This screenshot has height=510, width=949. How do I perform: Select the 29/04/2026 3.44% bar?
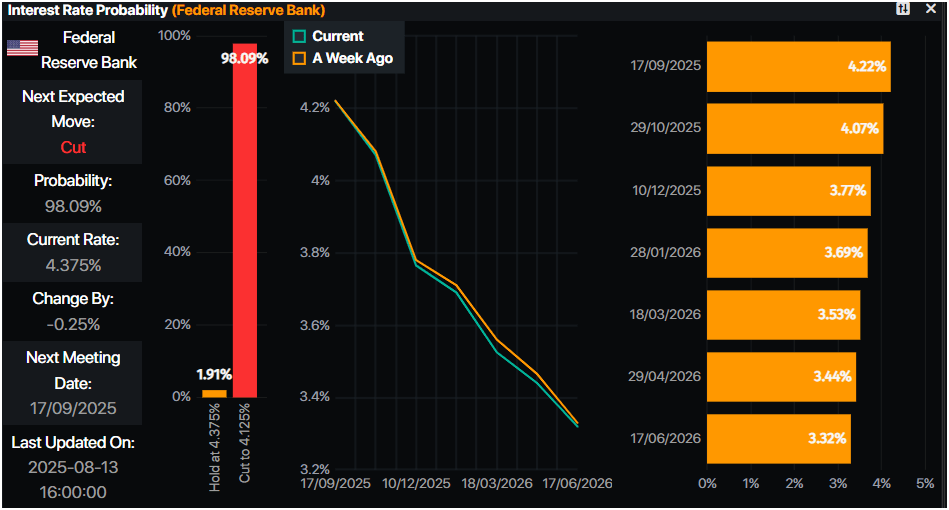[781, 377]
